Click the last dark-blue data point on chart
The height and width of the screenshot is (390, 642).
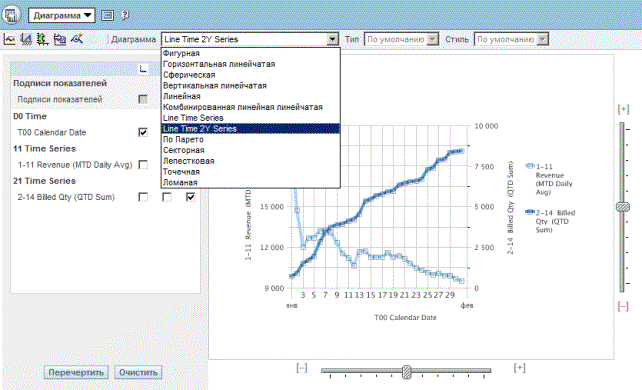click(461, 151)
